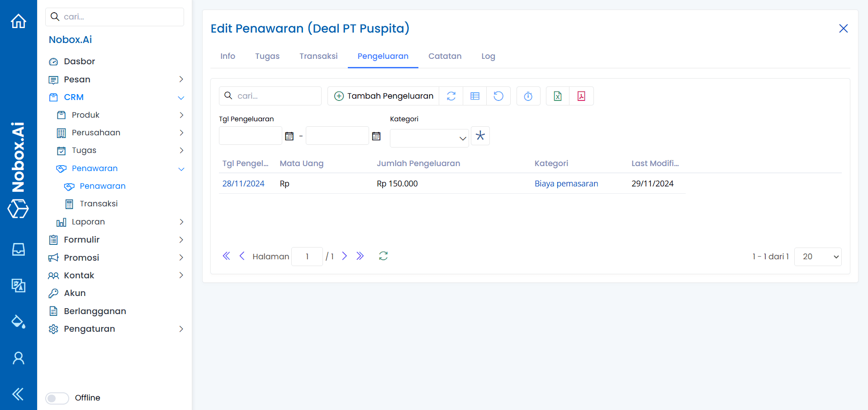Open the Kategori dropdown

tap(429, 138)
